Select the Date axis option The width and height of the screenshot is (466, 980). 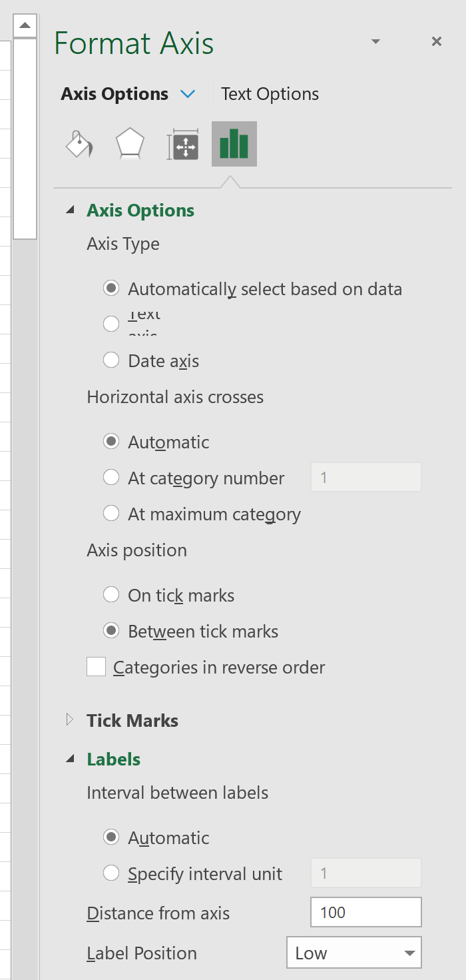coord(111,360)
